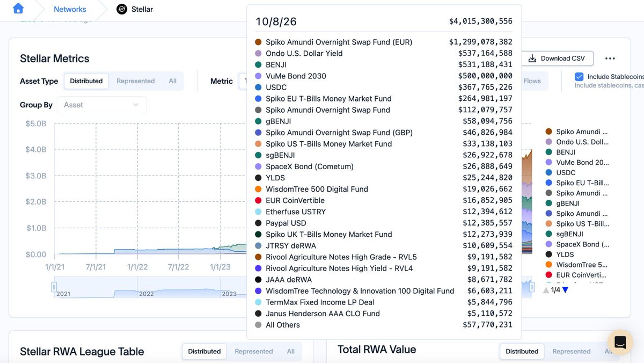
Task: Click the 10/8/26 tooltip date
Action: click(276, 22)
